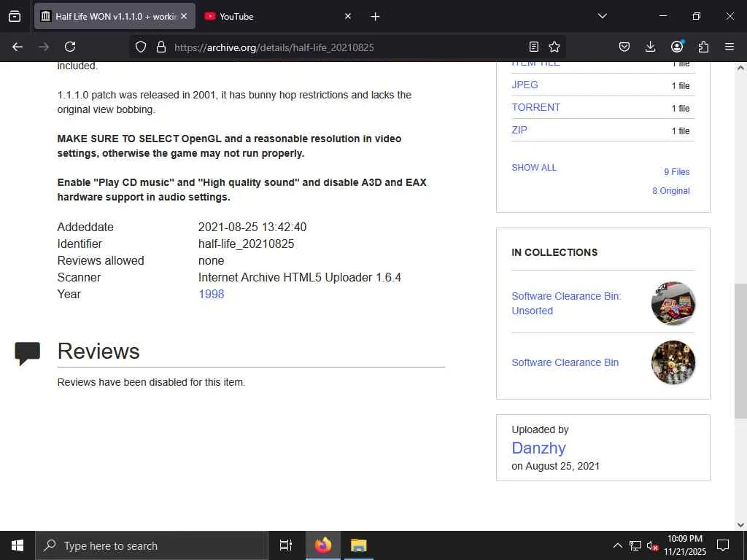Image resolution: width=747 pixels, height=560 pixels.
Task: Open the Software Clearance Bin collection link
Action: [565, 362]
